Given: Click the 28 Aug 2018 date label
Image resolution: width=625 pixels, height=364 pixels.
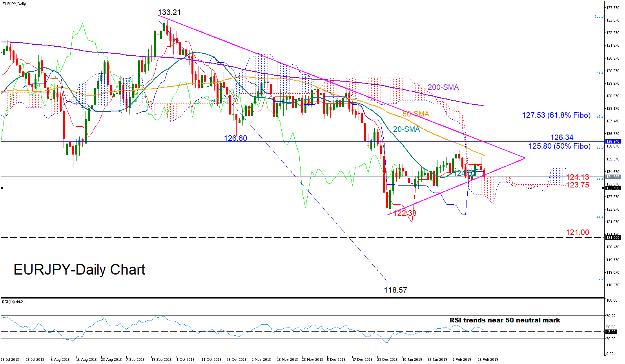Looking at the screenshot, I should click(x=111, y=359).
